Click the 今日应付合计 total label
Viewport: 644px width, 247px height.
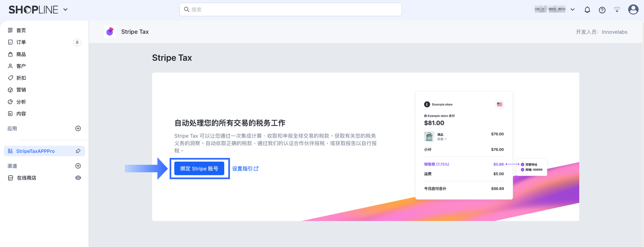(x=435, y=189)
